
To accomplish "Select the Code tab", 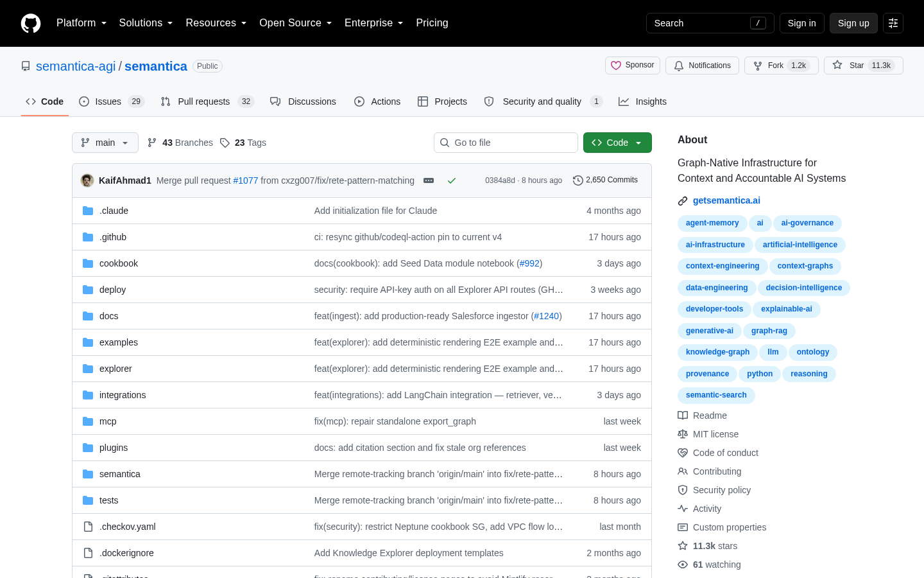I will tap(44, 101).
